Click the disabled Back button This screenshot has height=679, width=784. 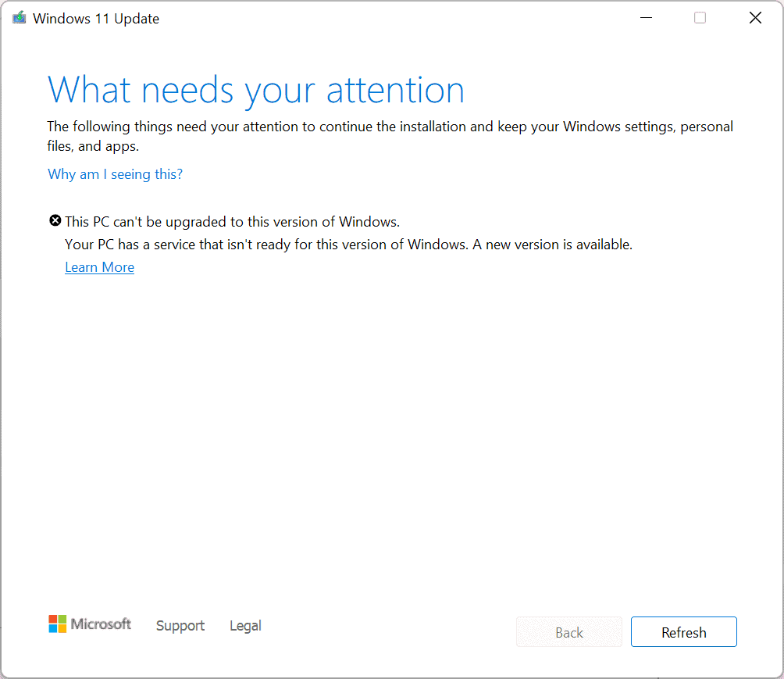point(569,632)
